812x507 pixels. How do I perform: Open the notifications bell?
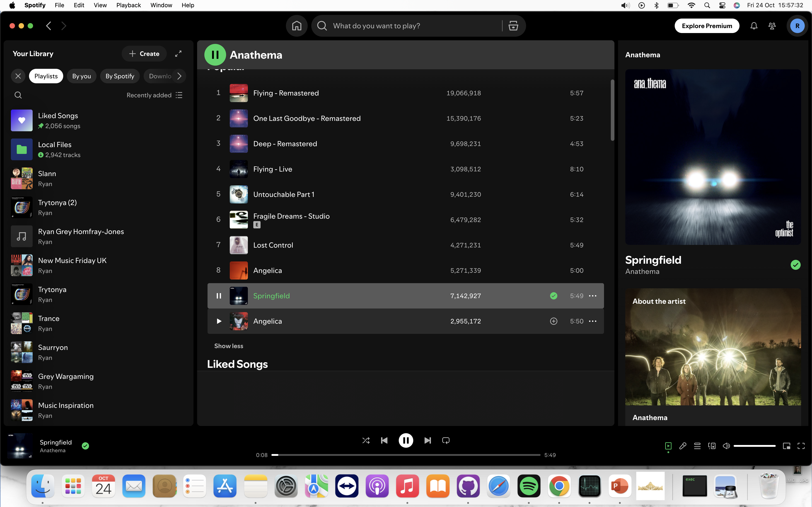(754, 26)
